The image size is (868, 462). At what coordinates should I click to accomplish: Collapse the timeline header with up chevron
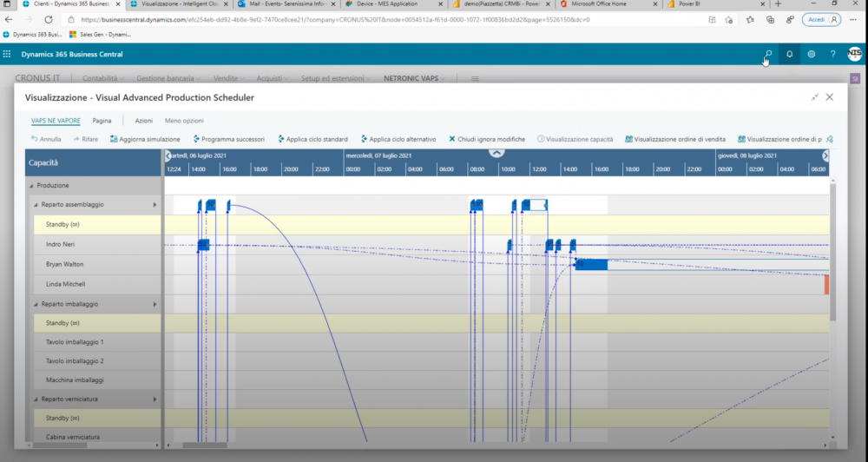click(x=496, y=152)
